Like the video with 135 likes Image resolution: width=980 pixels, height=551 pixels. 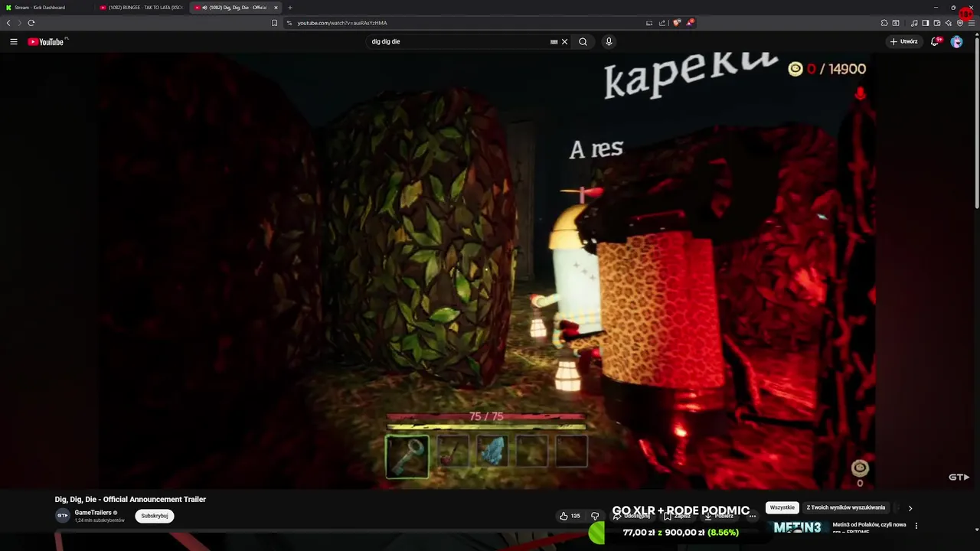(x=570, y=516)
